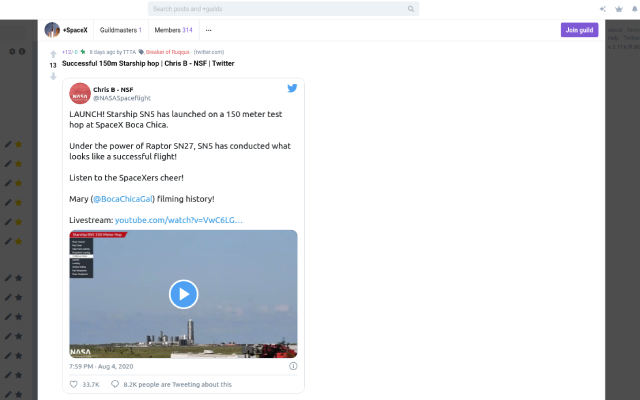Click the info icon in the tweet
The image size is (640, 400).
click(293, 366)
